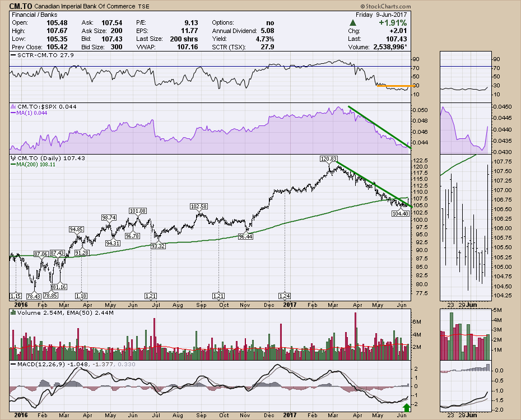This screenshot has width=521, height=420.
Task: Select the EPS value 11.77
Action: coord(189,31)
